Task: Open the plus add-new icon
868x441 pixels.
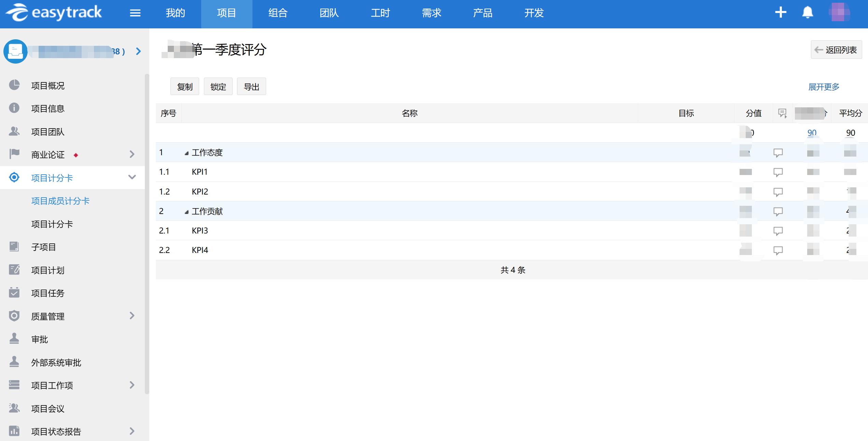Action: [x=781, y=13]
